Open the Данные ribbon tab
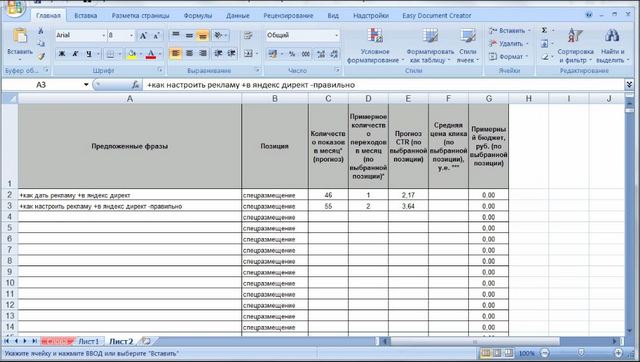The height and width of the screenshot is (362, 640). click(238, 16)
